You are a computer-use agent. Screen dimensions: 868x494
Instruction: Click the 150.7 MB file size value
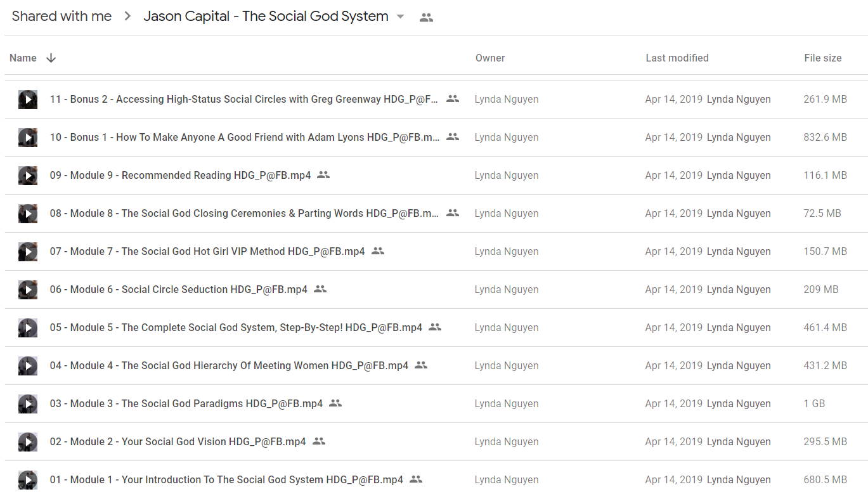(x=826, y=252)
